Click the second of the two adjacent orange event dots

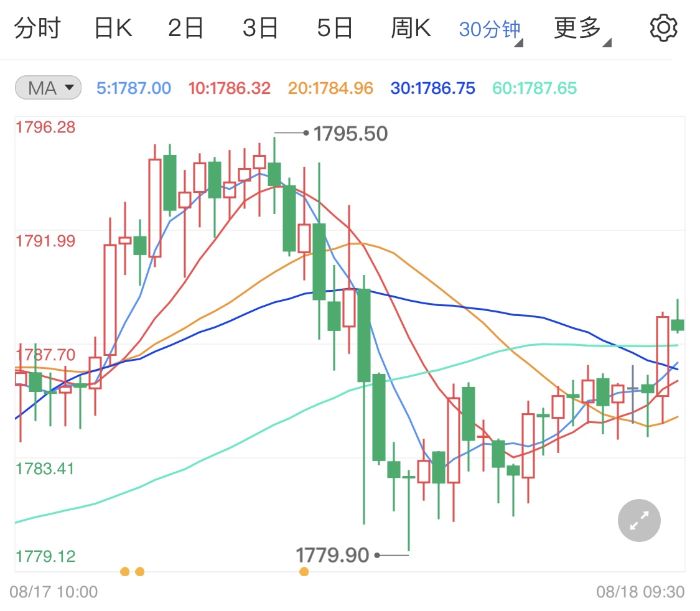140,572
